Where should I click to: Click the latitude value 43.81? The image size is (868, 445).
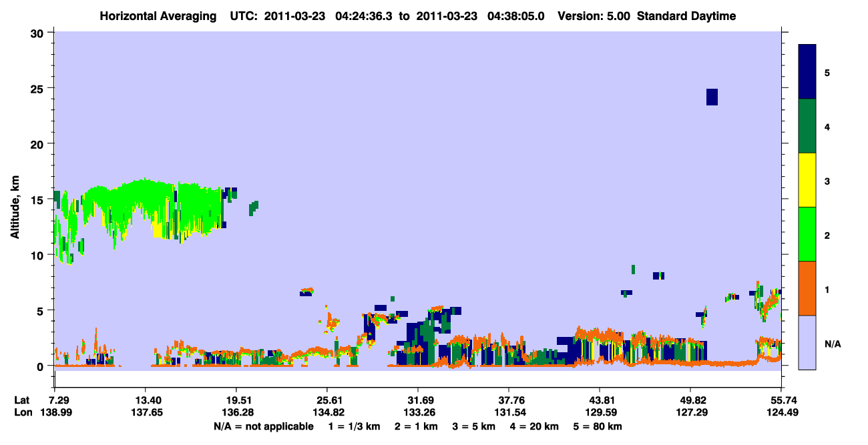pos(600,400)
